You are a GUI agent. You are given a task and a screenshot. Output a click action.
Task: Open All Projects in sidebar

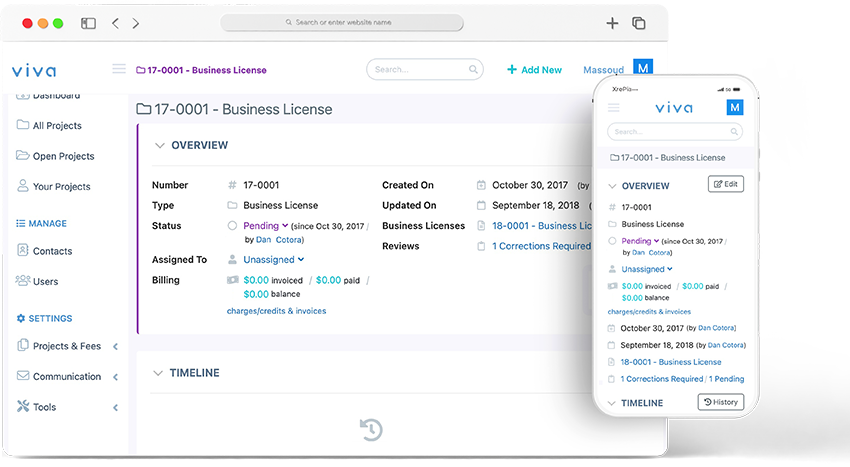[x=57, y=125]
